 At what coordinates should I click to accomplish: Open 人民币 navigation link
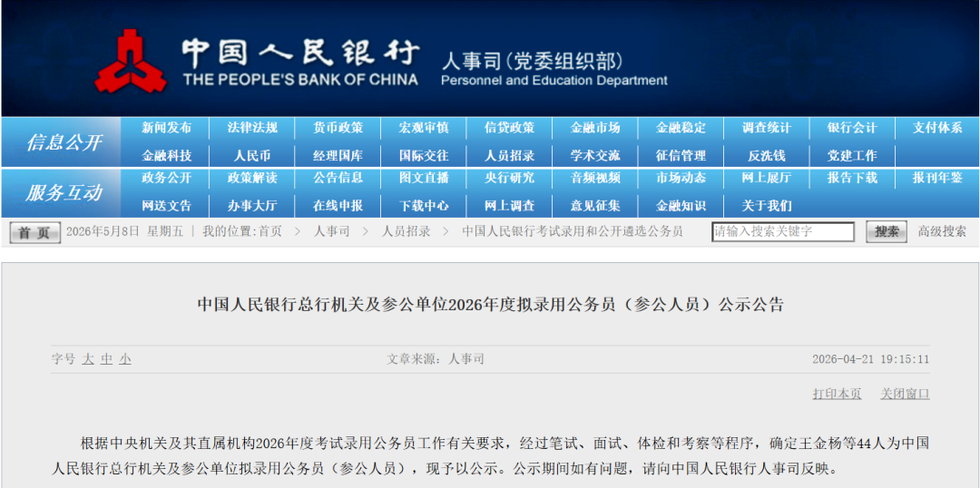[252, 156]
